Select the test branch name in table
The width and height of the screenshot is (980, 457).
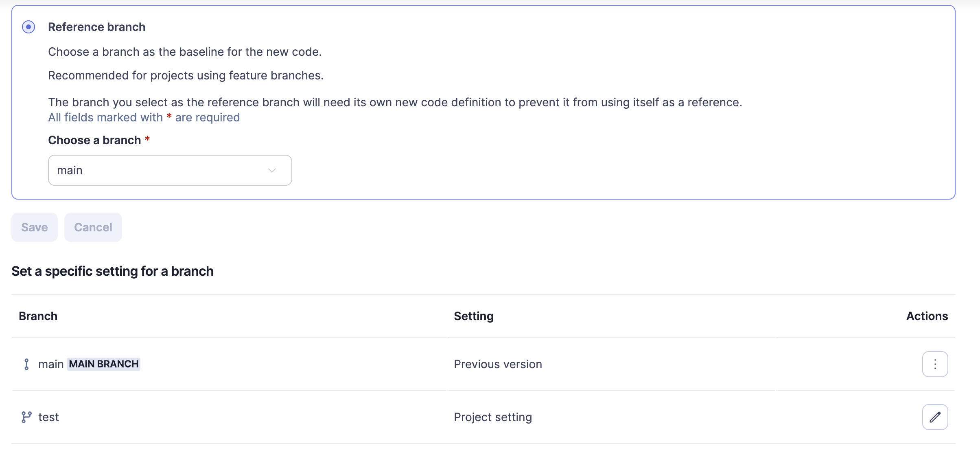point(48,417)
